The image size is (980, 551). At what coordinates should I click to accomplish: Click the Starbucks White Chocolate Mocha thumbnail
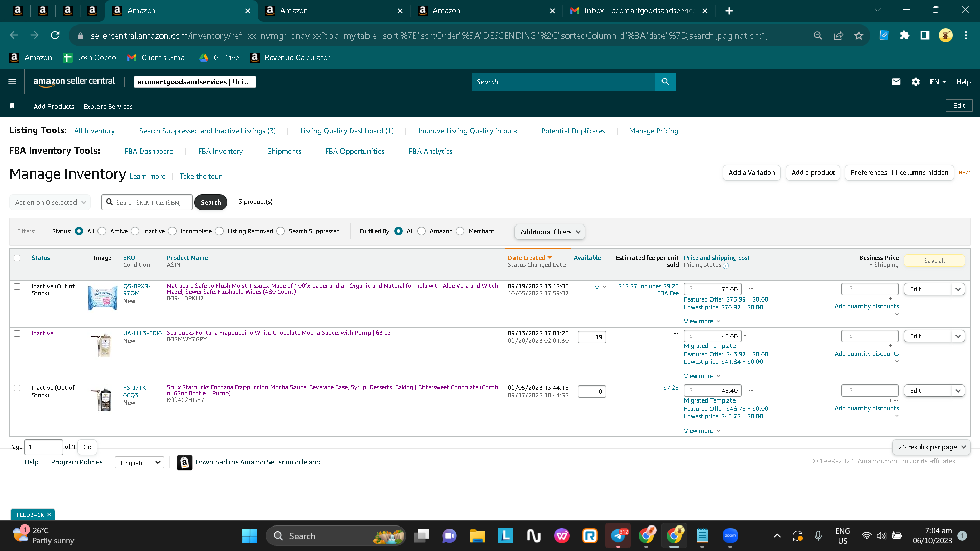(x=104, y=345)
